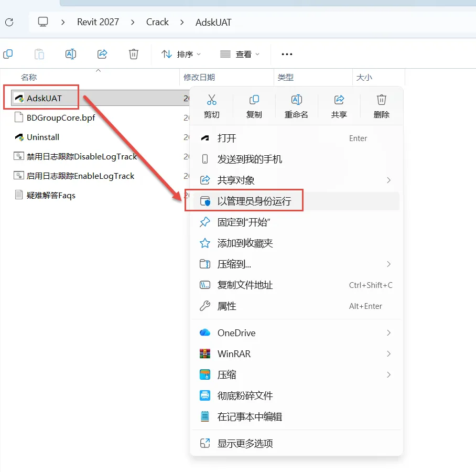
Task: Click 删除 delete in context menu
Action: pyautogui.click(x=382, y=106)
